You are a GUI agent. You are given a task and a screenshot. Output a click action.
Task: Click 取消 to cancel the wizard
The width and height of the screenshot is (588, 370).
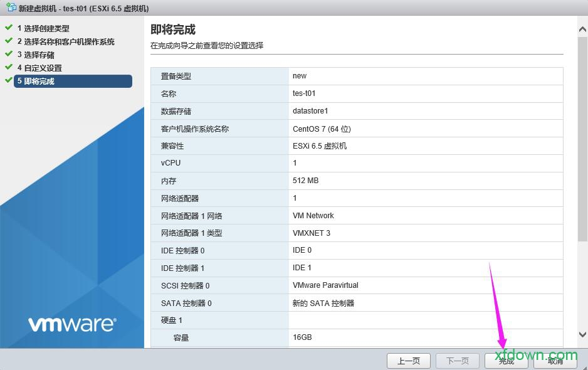[555, 361]
